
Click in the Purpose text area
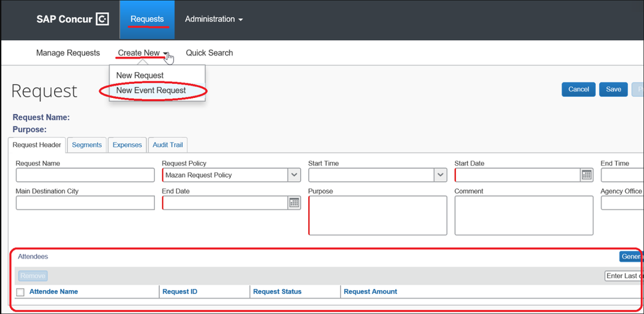[378, 215]
